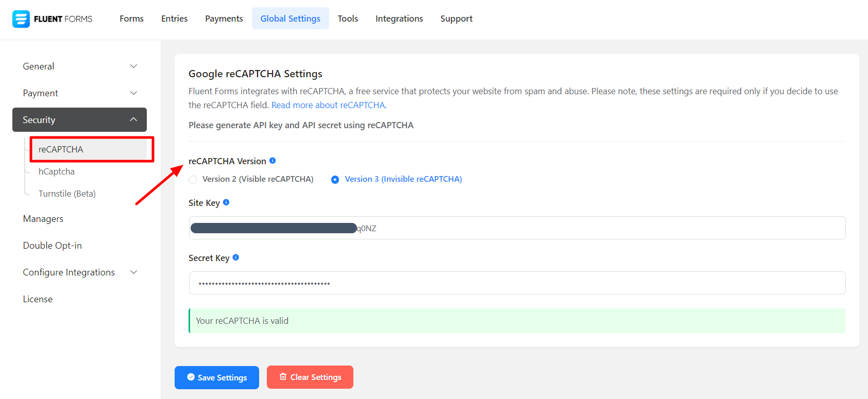
Task: Click into the Secret Key field
Action: 517,283
